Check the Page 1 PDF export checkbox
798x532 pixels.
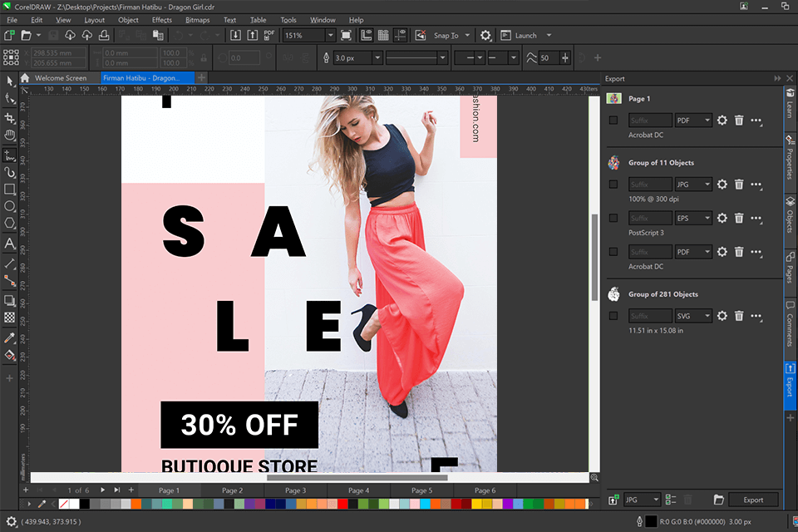tap(613, 121)
